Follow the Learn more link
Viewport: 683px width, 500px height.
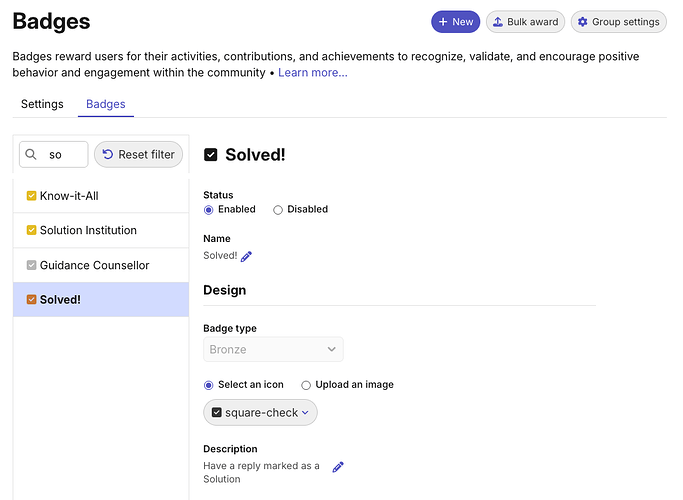coord(313,73)
